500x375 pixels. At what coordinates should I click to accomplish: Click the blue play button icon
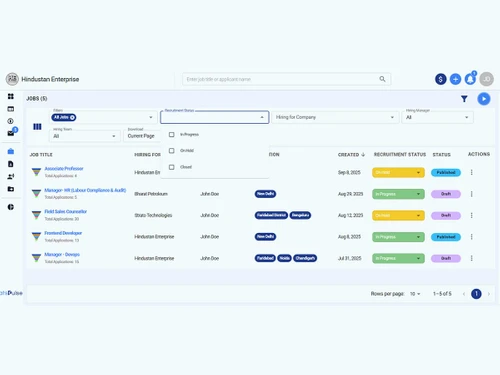coord(484,99)
